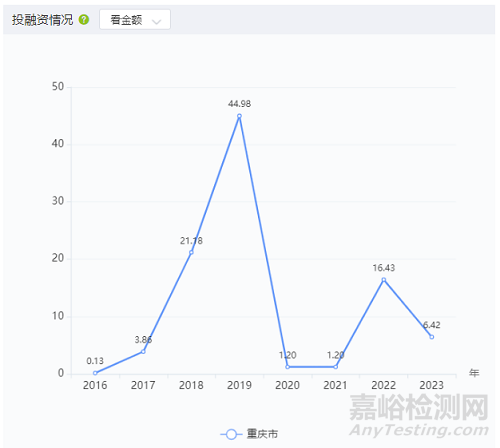This screenshot has height=448, width=500.
Task: Click the 2022 data point marker 16.43
Action: tap(384, 280)
